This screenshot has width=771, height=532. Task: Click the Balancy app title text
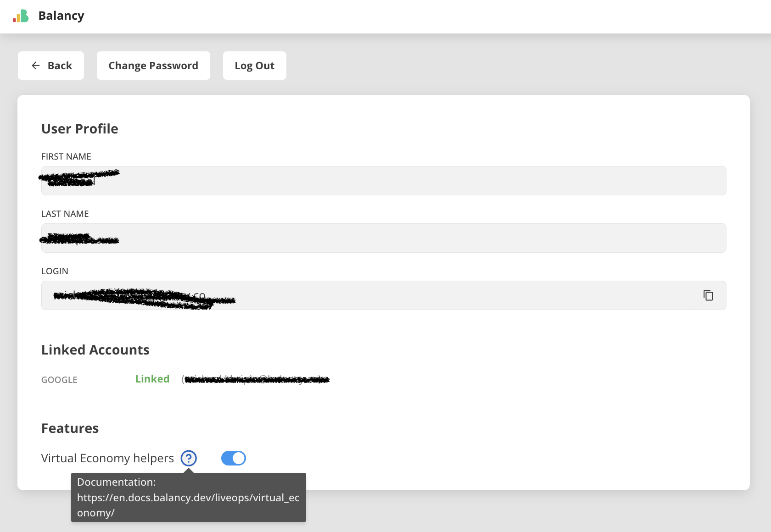tap(61, 16)
